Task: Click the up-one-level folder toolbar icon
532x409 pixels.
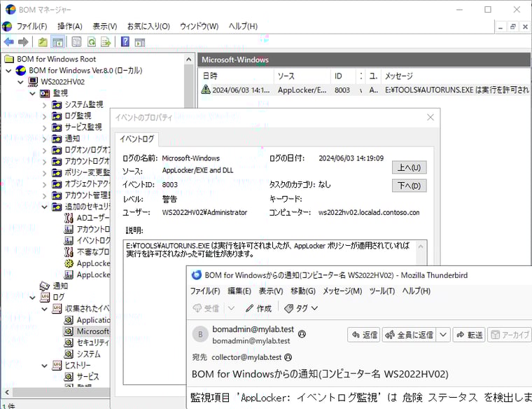Action: [43, 42]
